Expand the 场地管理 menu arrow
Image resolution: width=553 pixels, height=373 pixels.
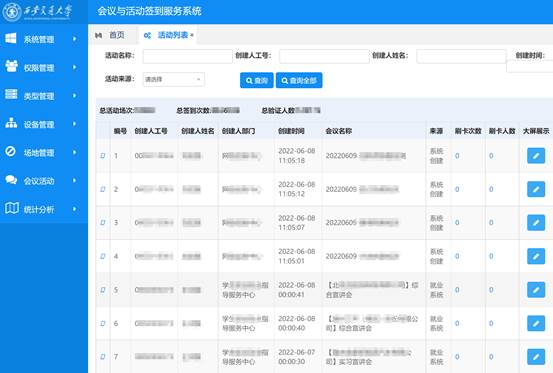(74, 152)
